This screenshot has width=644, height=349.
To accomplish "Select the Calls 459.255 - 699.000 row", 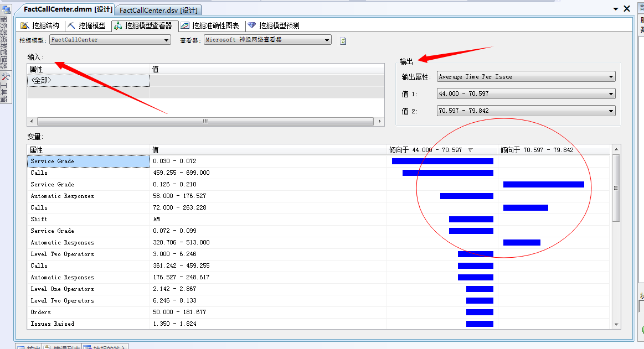I will coord(319,173).
